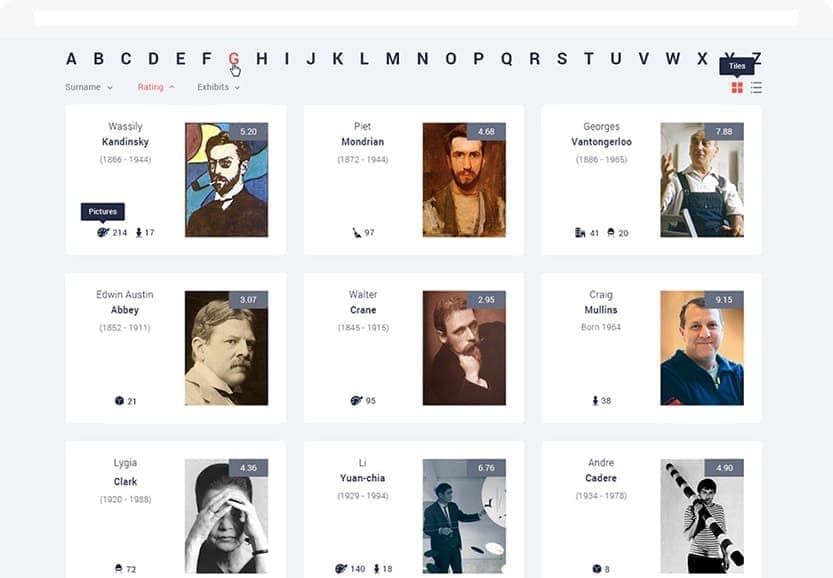Switch to the list view icon
The width and height of the screenshot is (833, 578).
(756, 88)
